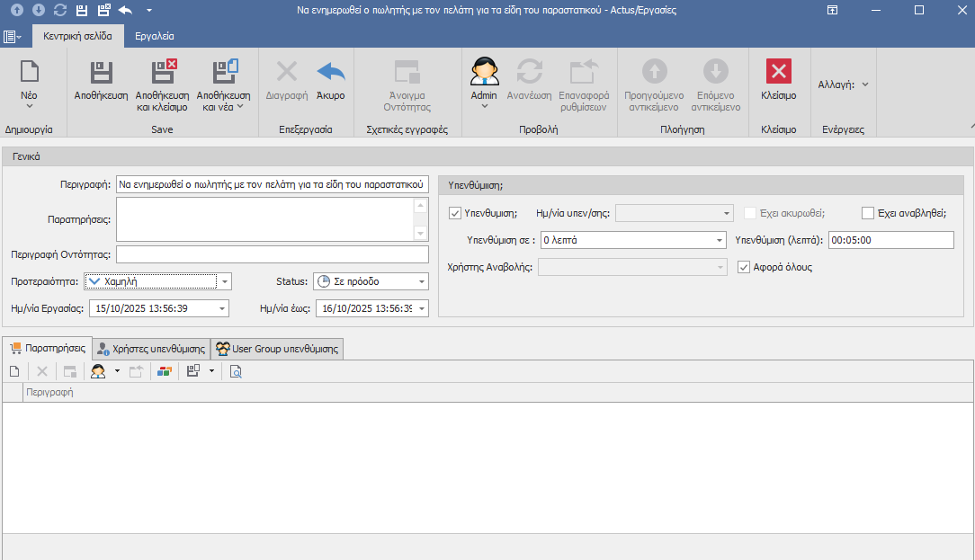Toggle the Αφορά όλους checkbox
The height and width of the screenshot is (560, 975).
[x=744, y=267]
